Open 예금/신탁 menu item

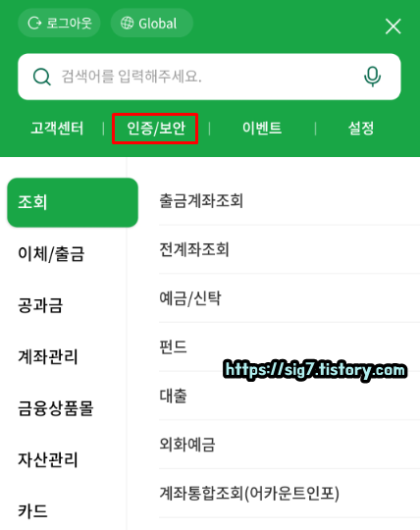289,298
